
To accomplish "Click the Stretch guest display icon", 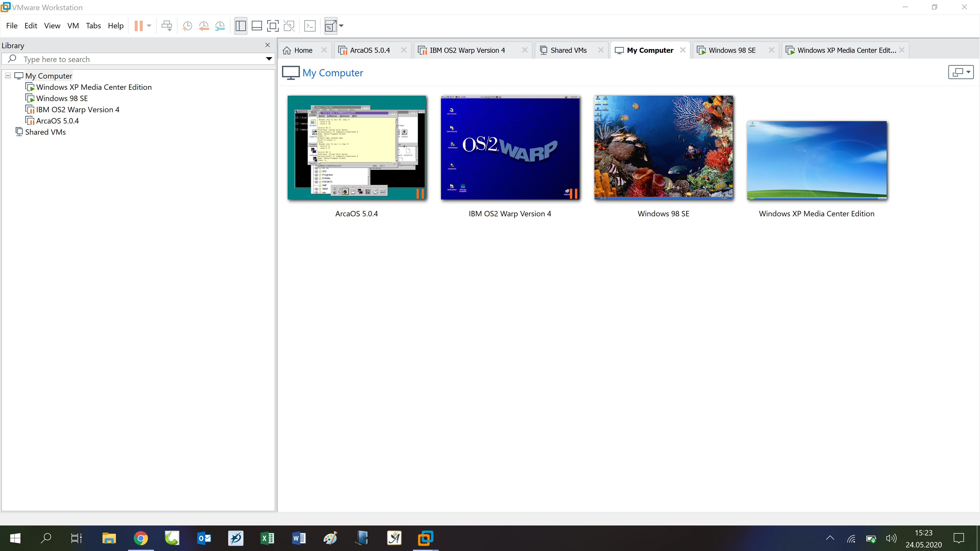I will coord(330,26).
